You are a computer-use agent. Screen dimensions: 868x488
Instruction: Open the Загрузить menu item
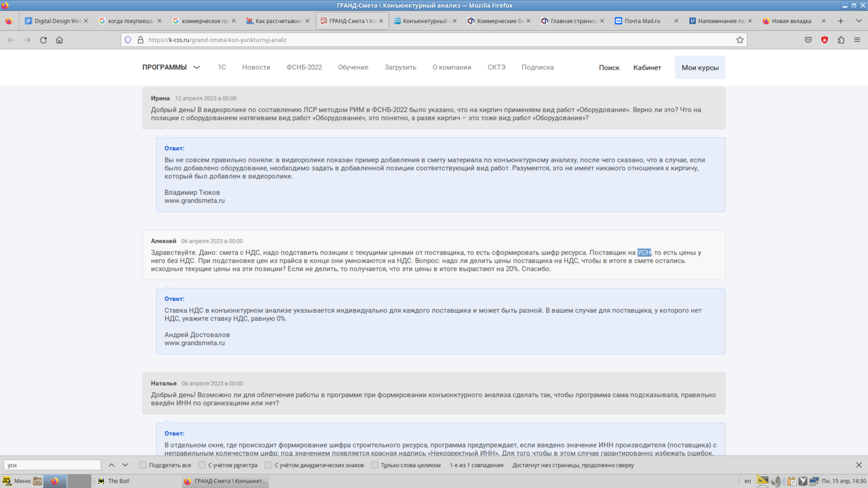click(x=400, y=68)
